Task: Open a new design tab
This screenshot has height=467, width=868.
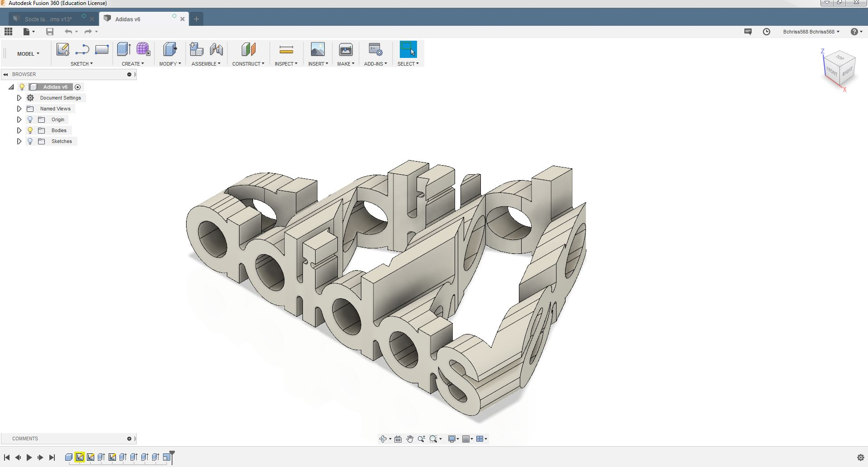Action: pyautogui.click(x=197, y=19)
